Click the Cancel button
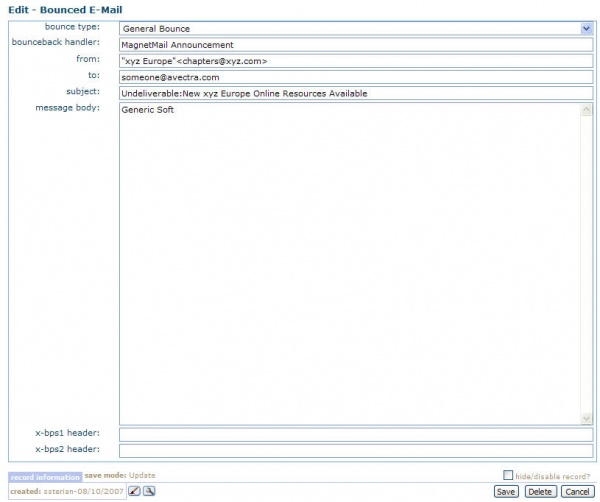600x502 pixels. [x=577, y=492]
